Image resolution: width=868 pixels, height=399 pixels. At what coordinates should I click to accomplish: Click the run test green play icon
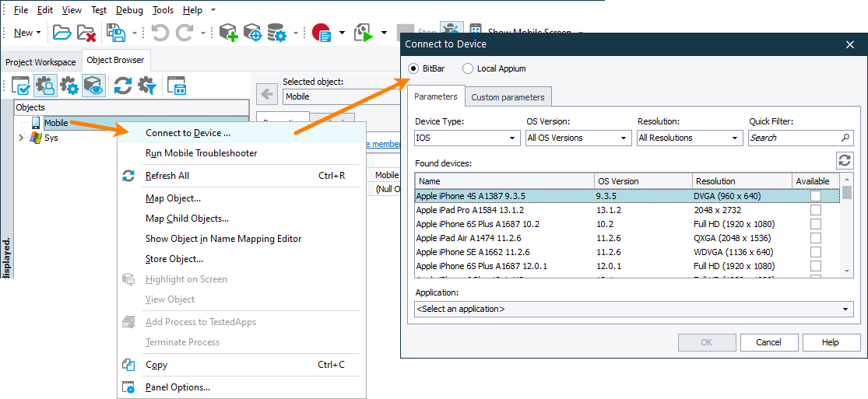[x=363, y=33]
